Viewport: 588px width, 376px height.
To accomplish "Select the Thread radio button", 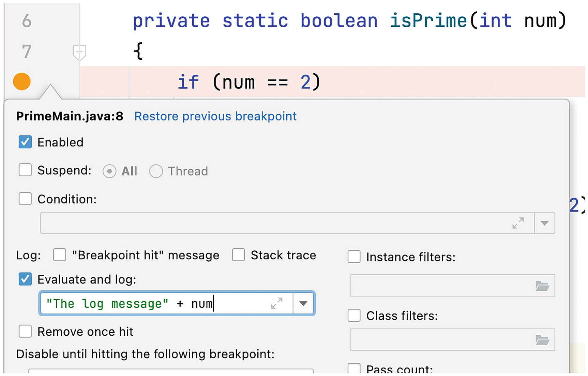I will 156,171.
